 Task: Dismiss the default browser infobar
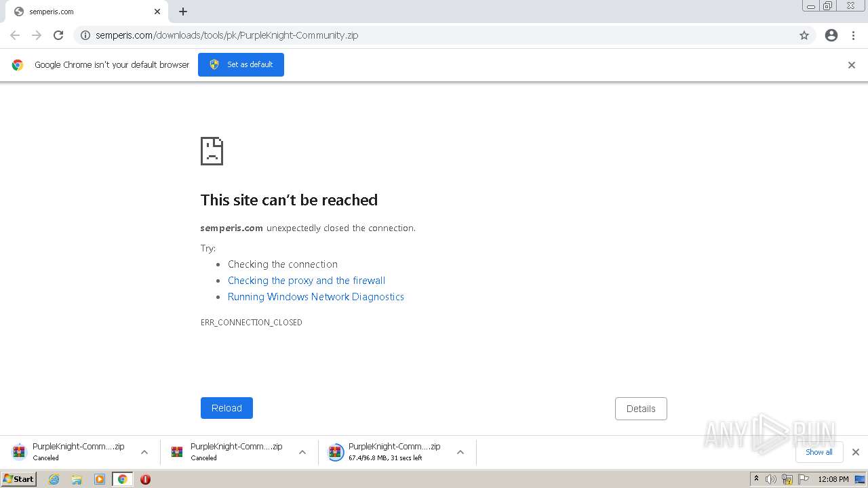[x=852, y=65]
